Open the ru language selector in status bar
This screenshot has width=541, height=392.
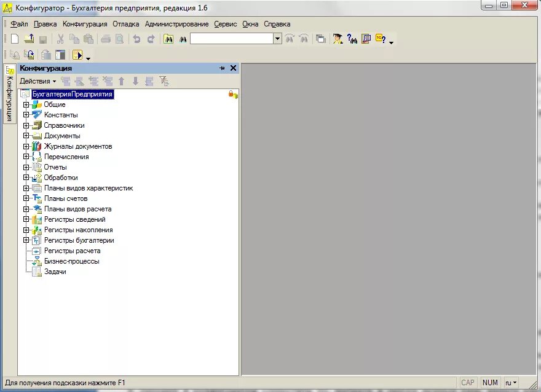pyautogui.click(x=511, y=383)
